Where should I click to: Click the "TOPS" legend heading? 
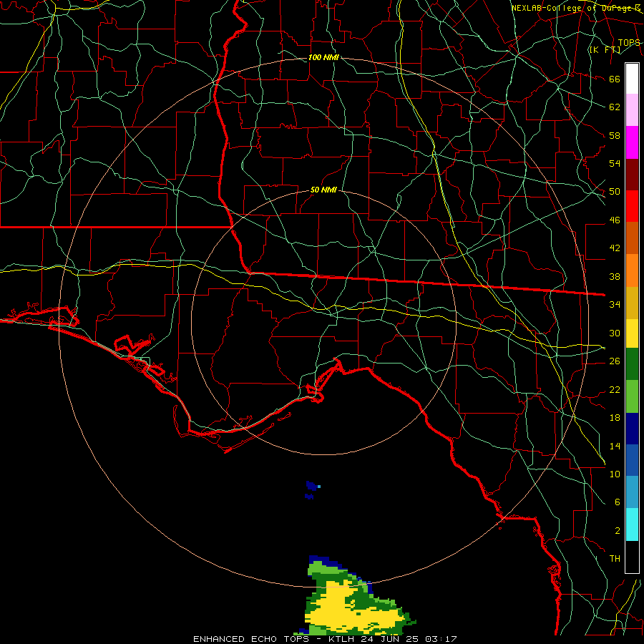pyautogui.click(x=629, y=42)
